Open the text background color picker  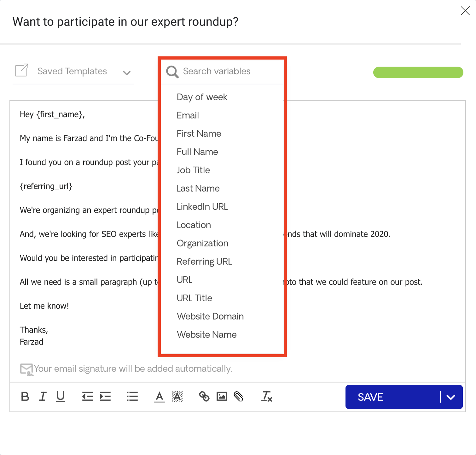pos(177,396)
